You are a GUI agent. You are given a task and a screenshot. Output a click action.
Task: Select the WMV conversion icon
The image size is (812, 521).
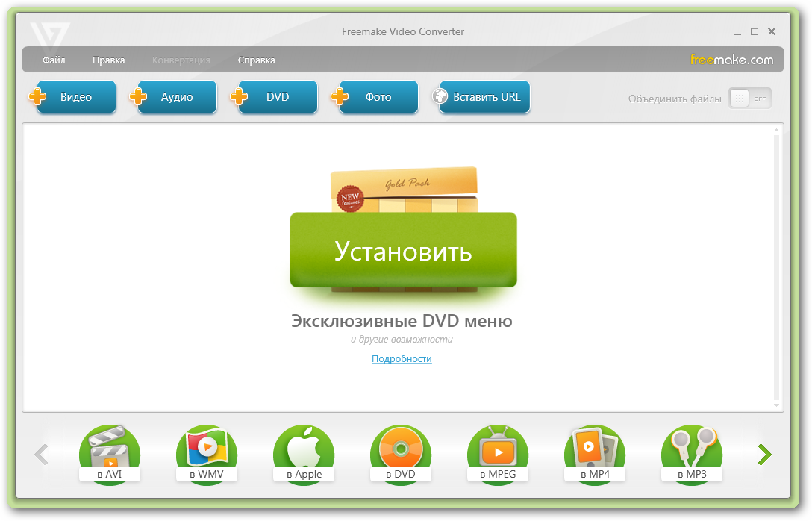(x=207, y=455)
